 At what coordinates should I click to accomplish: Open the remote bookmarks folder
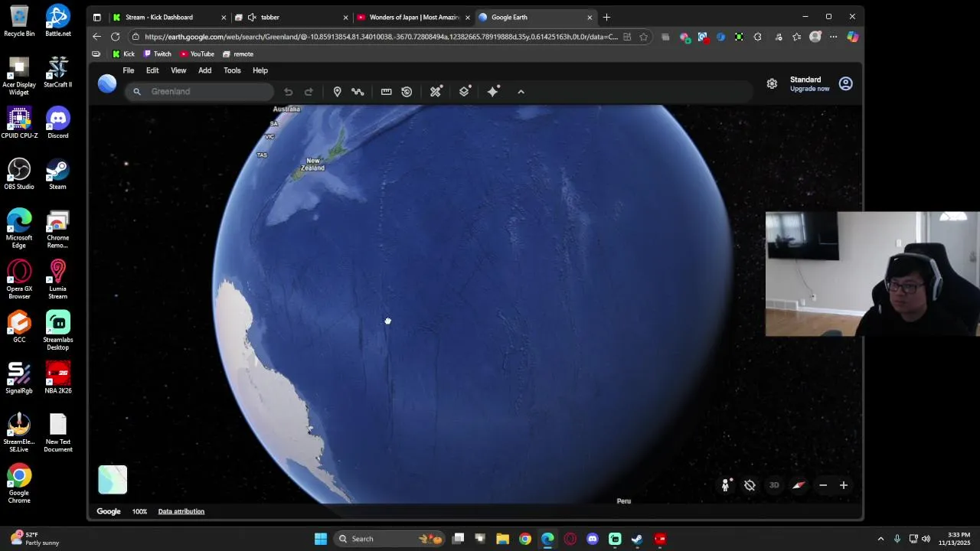click(x=238, y=54)
